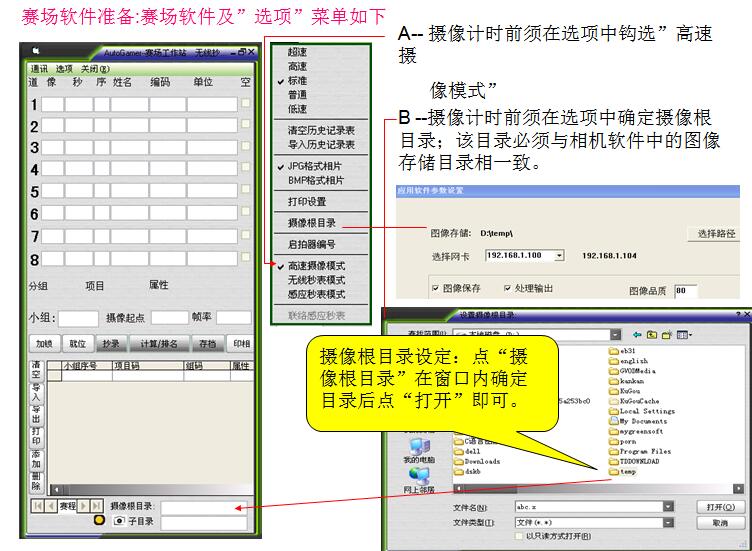Open the dell folder
The width and height of the screenshot is (752, 551).
coord(467,451)
